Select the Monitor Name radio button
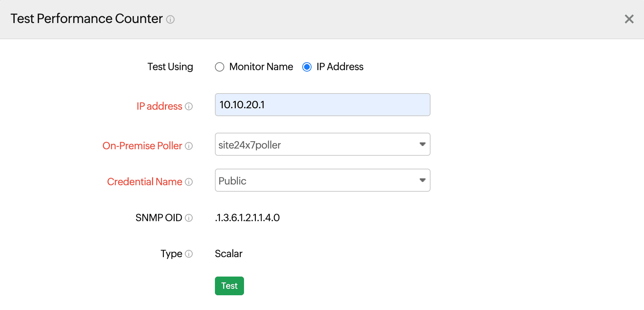 tap(220, 67)
